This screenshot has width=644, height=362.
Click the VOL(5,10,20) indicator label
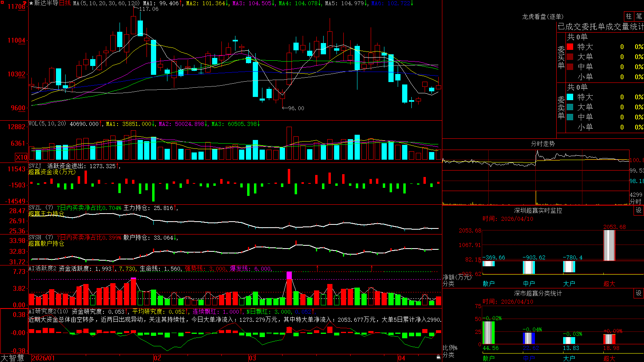(47, 124)
